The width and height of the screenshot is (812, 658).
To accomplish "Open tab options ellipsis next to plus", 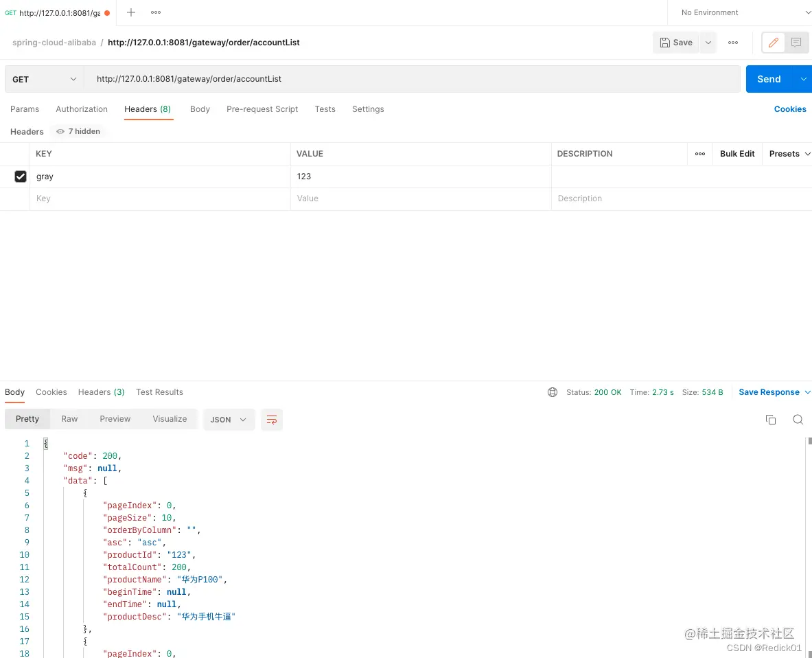I will (155, 12).
